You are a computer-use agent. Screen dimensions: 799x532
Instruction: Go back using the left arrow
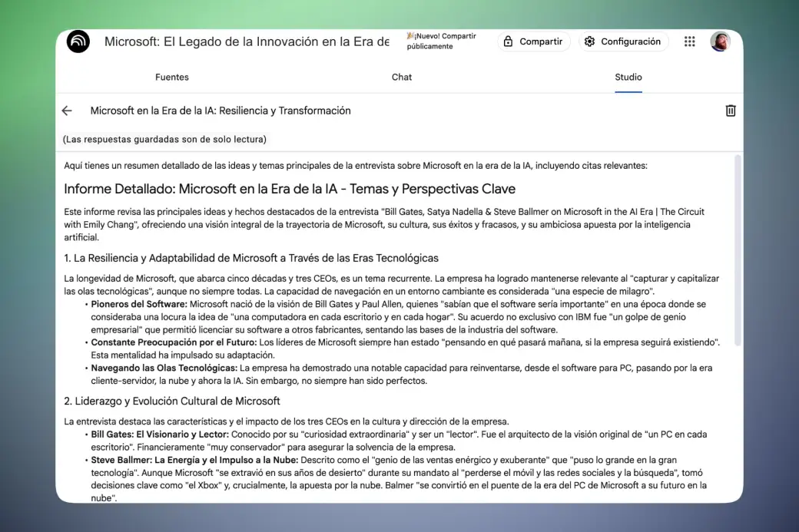[67, 111]
